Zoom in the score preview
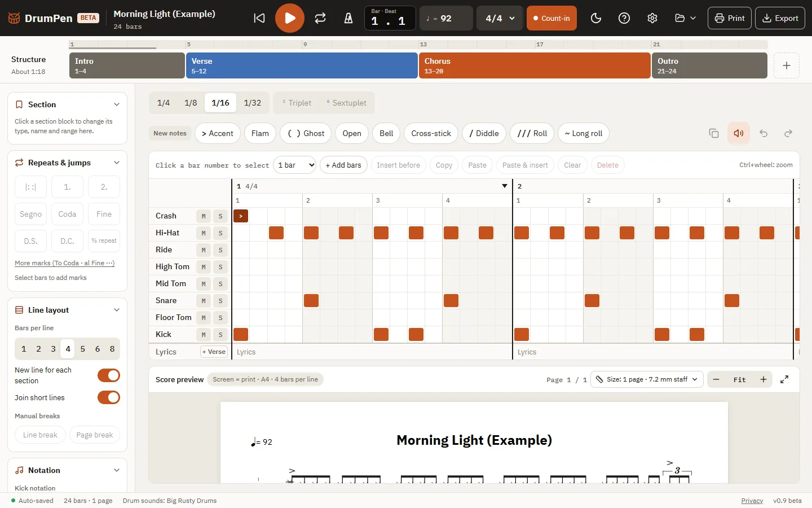 pyautogui.click(x=764, y=379)
